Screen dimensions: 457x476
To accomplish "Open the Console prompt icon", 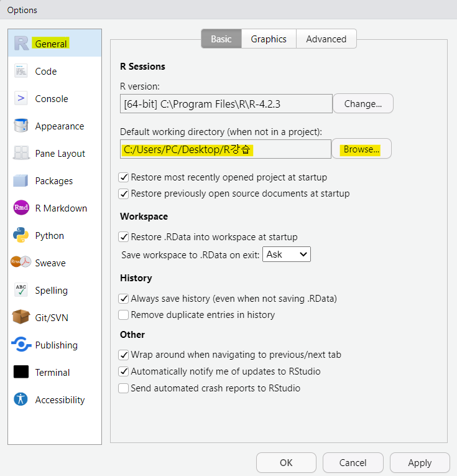I will point(21,98).
